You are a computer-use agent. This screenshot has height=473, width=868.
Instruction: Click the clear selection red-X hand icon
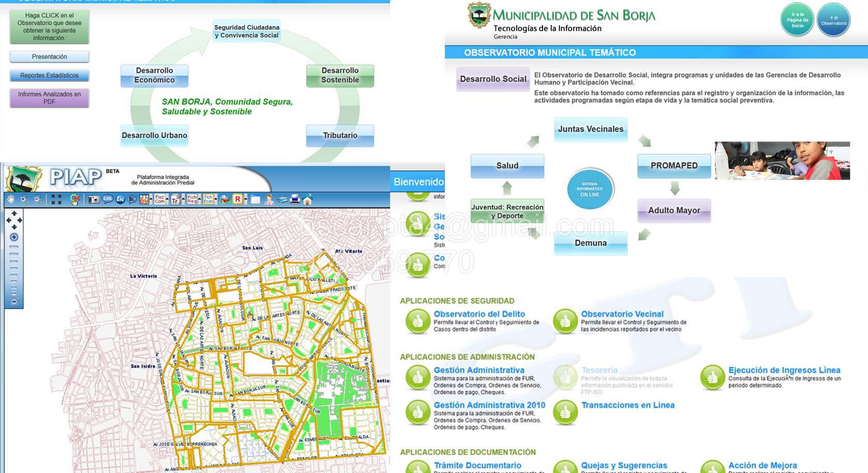pyautogui.click(x=75, y=200)
